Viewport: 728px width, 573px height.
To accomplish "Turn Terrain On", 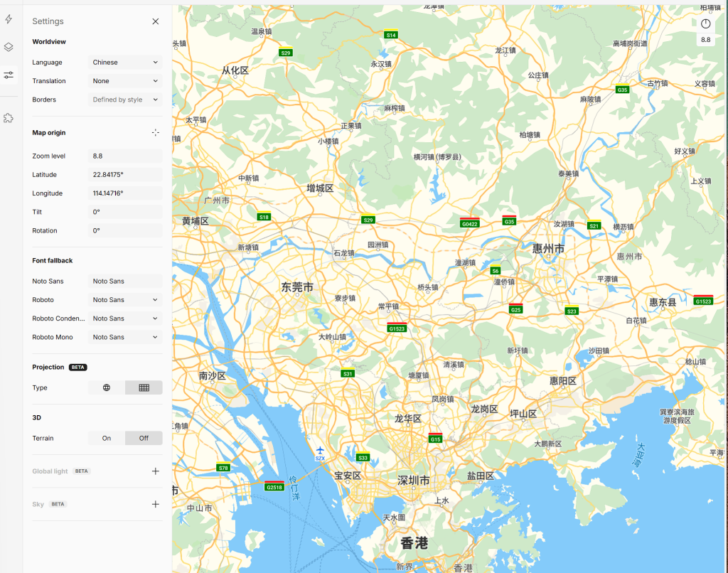I will (x=107, y=438).
